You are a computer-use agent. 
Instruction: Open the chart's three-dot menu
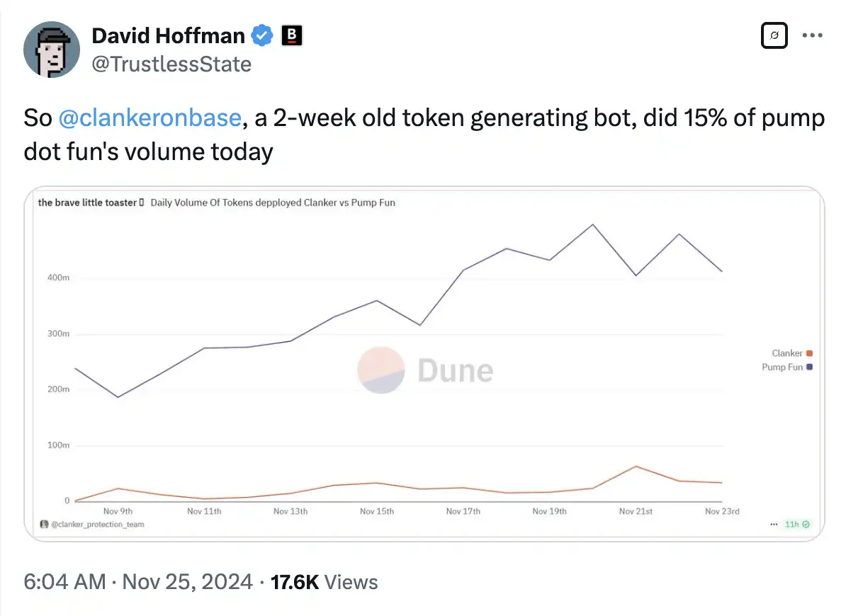pos(773,525)
